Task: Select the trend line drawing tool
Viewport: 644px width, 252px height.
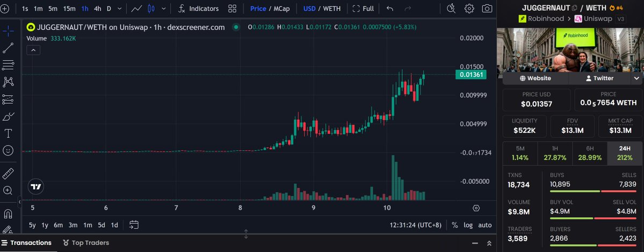Action: (8, 48)
